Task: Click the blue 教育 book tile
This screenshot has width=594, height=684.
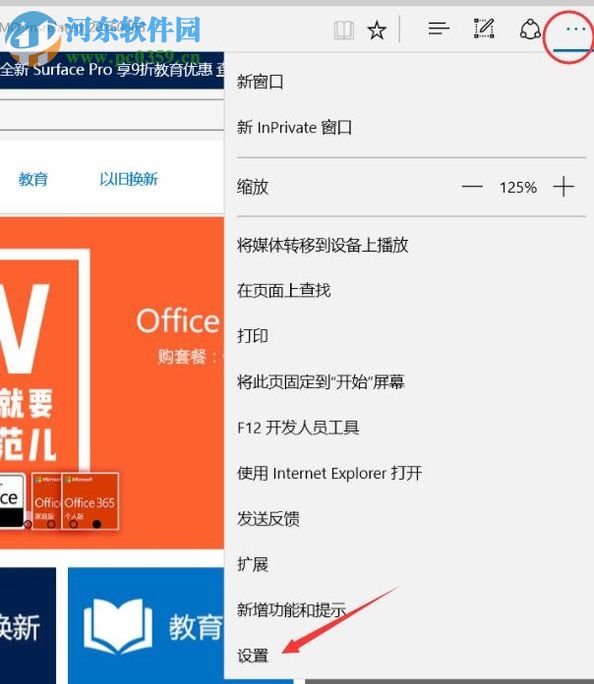Action: pyautogui.click(x=146, y=626)
